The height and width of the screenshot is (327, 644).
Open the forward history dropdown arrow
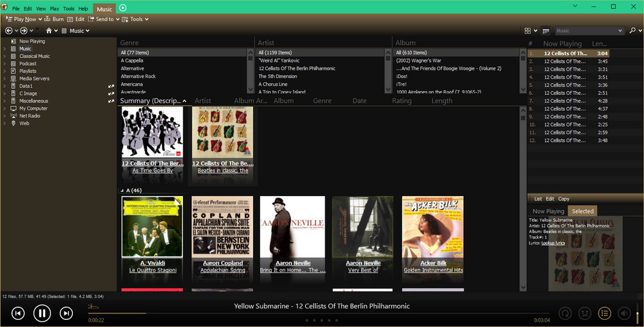(x=31, y=31)
